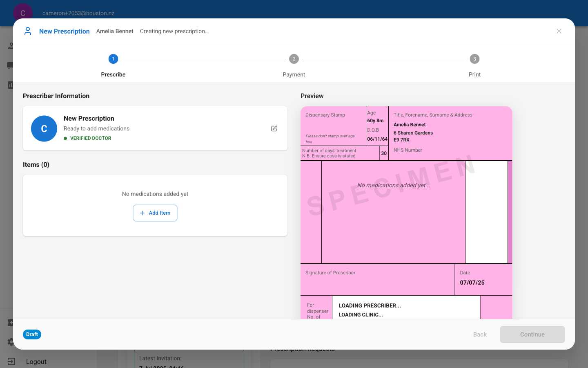The width and height of the screenshot is (588, 368).
Task: Click the Draft status badge
Action: pyautogui.click(x=32, y=334)
